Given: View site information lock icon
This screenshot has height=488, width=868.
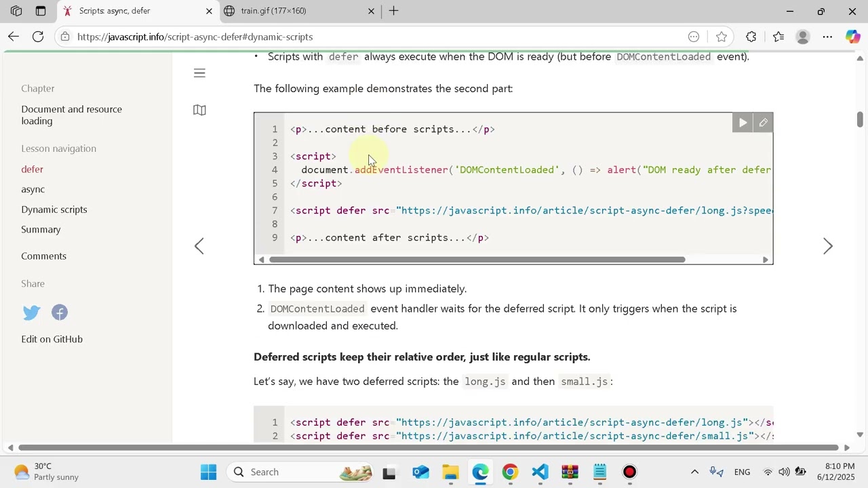Looking at the screenshot, I should pyautogui.click(x=64, y=37).
